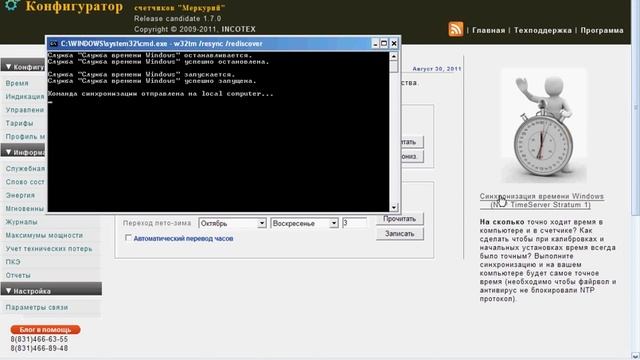Open the Мгновенные sidebar item
Image resolution: width=640 pixels, height=360 pixels.
point(24,209)
